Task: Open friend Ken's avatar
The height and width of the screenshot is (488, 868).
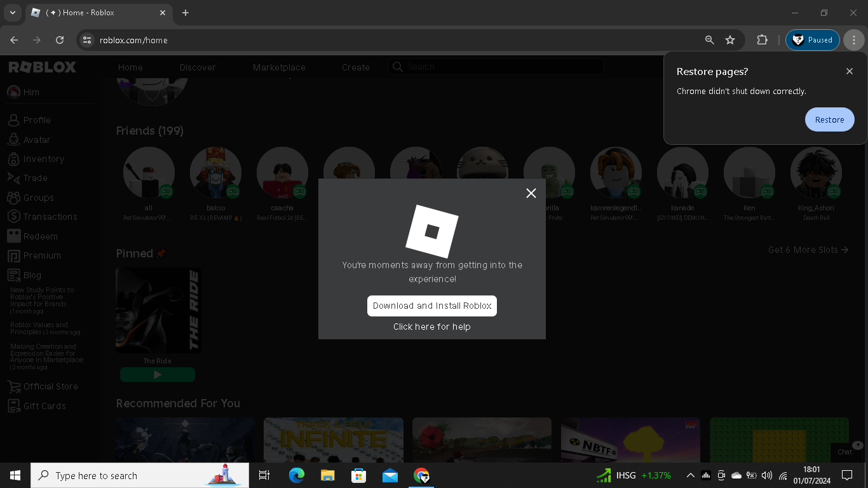Action: 749,173
